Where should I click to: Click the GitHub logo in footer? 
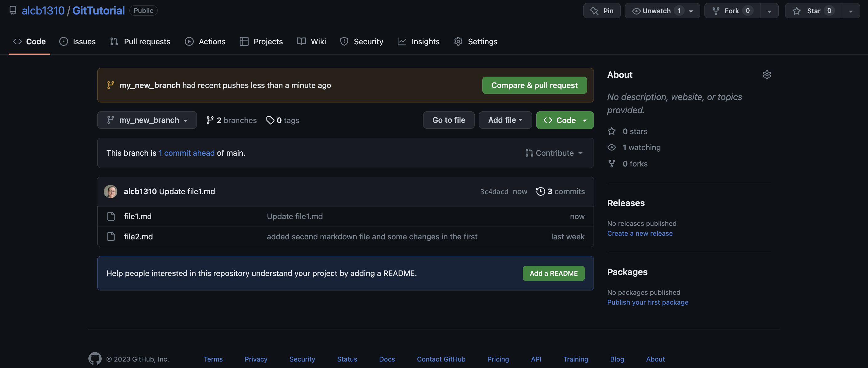[95, 358]
